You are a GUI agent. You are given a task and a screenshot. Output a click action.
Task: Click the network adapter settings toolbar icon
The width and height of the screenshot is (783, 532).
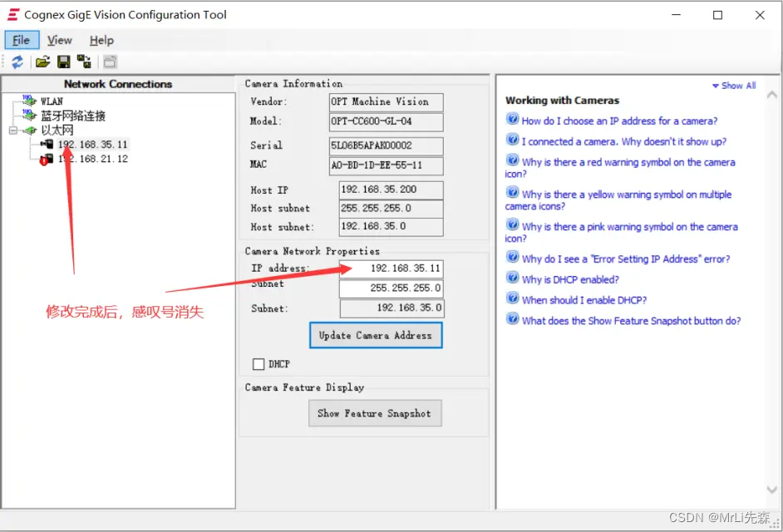(x=84, y=62)
